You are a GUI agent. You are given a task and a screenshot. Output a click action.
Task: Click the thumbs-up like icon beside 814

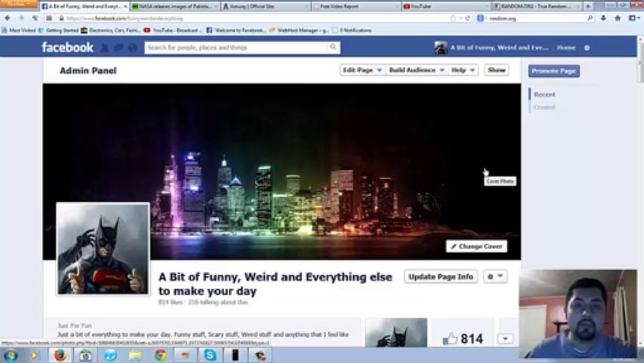pos(450,339)
